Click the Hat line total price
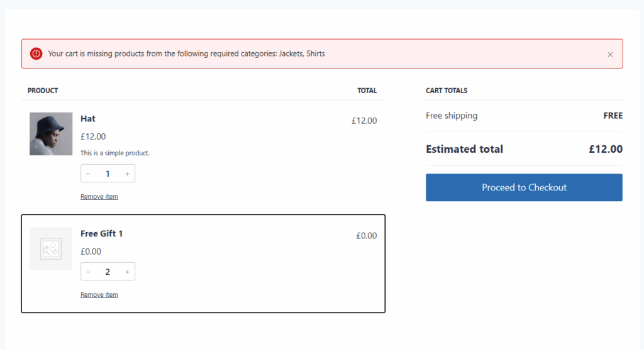The height and width of the screenshot is (349, 644). [x=364, y=121]
